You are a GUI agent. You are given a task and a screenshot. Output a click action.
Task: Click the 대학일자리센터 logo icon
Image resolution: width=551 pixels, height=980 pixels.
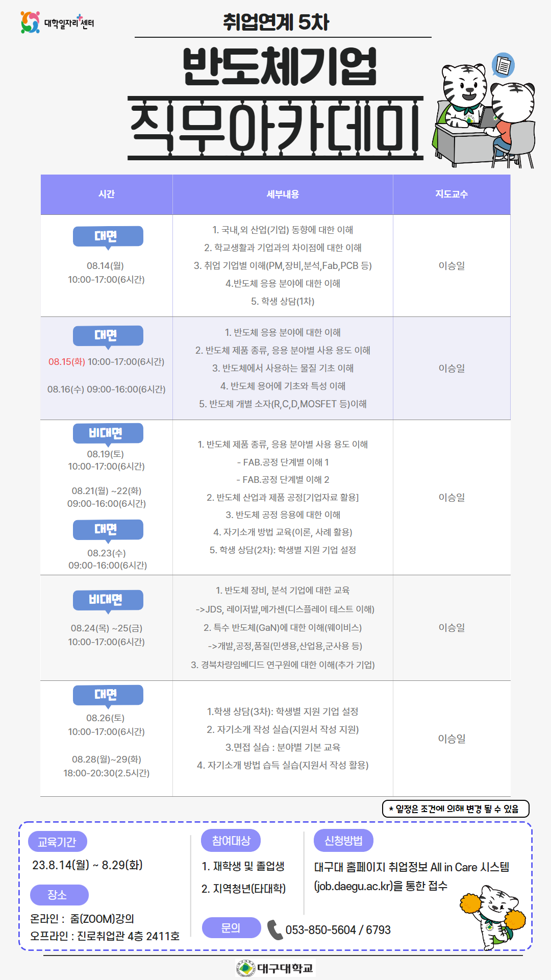(x=30, y=22)
